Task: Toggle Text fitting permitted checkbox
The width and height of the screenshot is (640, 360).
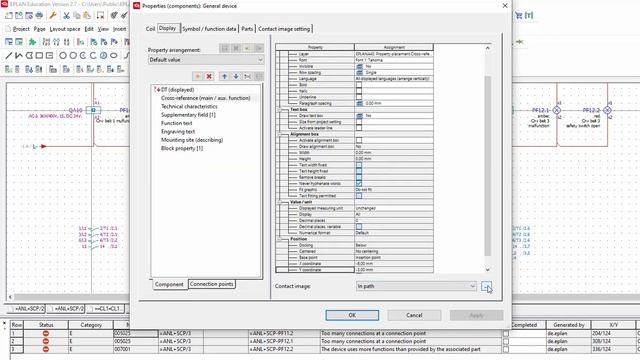Action: pyautogui.click(x=359, y=196)
